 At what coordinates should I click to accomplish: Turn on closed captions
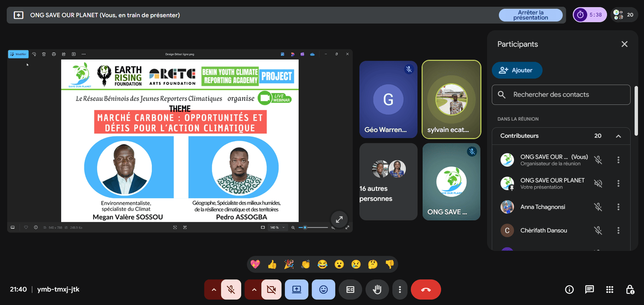click(x=350, y=290)
